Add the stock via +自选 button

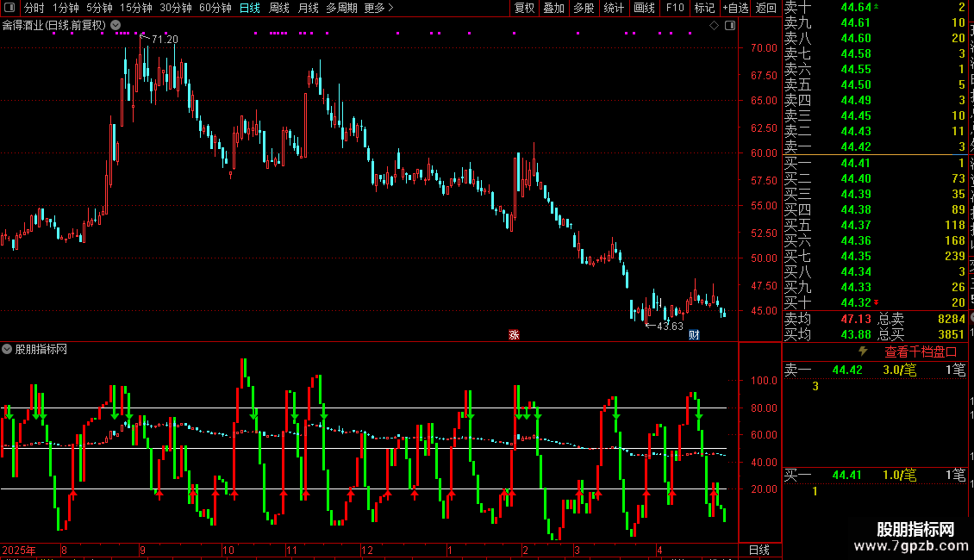[735, 8]
